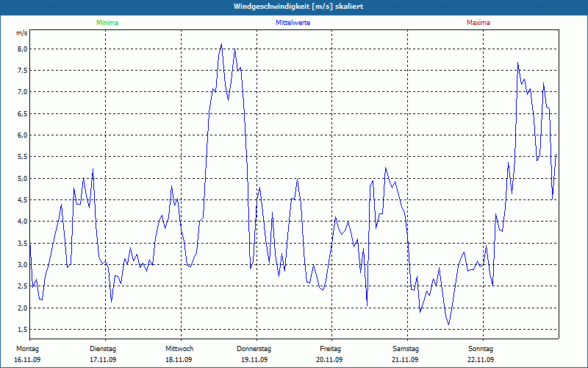588x368 pixels.
Task: Click the 1,5 y-axis value
Action: point(22,329)
